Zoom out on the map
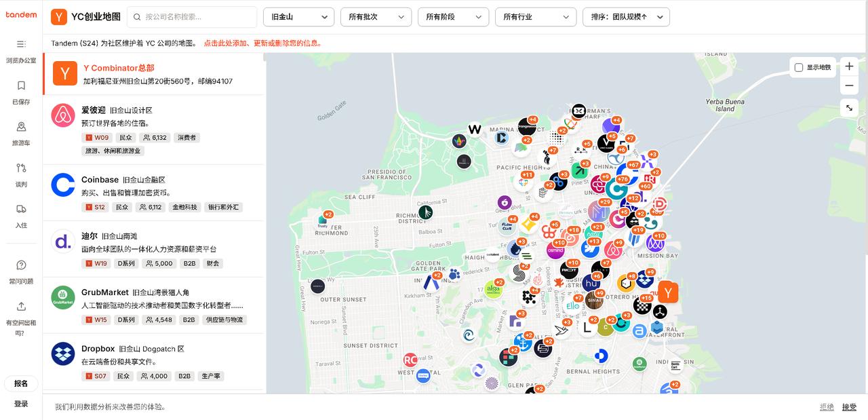This screenshot has height=420, width=868. tap(849, 85)
